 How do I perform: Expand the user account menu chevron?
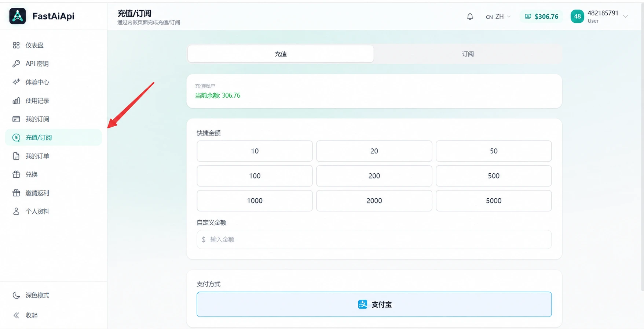[x=626, y=17]
